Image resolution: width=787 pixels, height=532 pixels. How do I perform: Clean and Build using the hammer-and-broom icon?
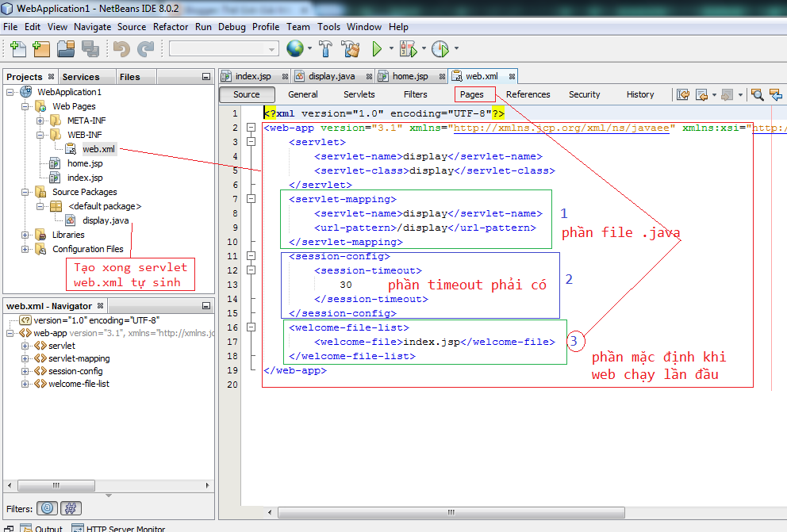coord(350,48)
